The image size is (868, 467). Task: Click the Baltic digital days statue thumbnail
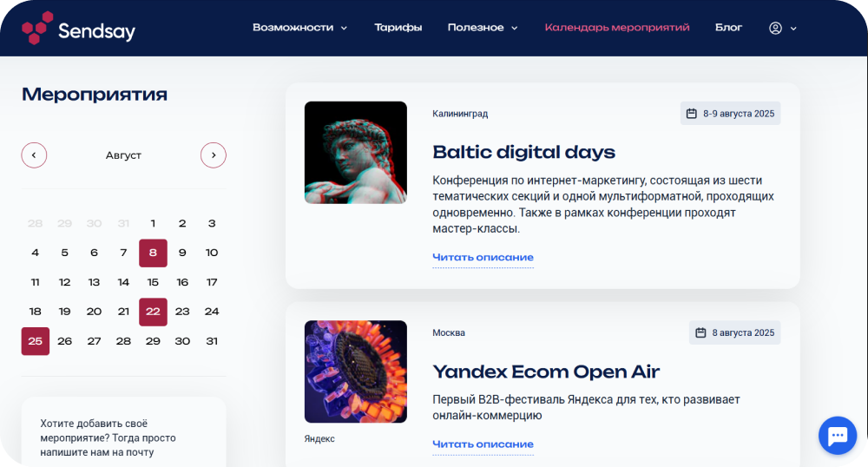pos(355,152)
